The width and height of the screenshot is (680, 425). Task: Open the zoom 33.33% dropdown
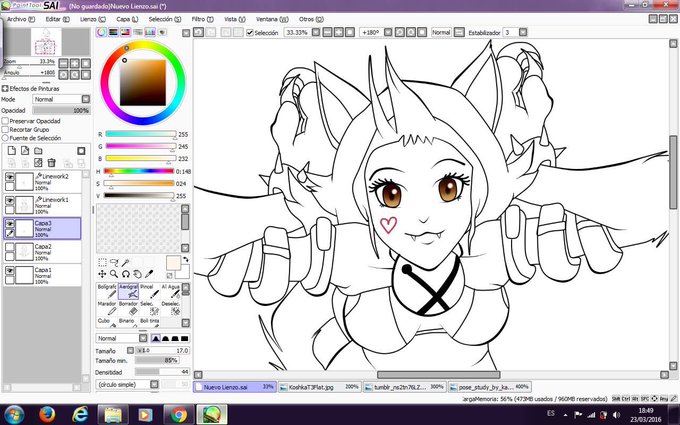click(x=316, y=32)
